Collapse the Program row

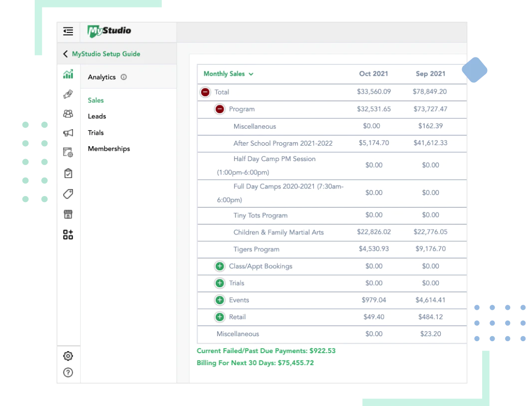220,109
